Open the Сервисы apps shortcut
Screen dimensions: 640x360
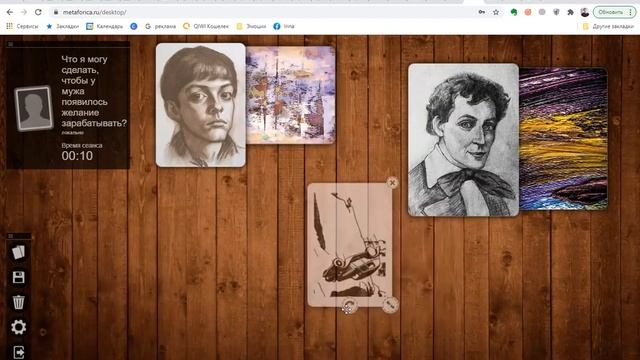pos(22,26)
